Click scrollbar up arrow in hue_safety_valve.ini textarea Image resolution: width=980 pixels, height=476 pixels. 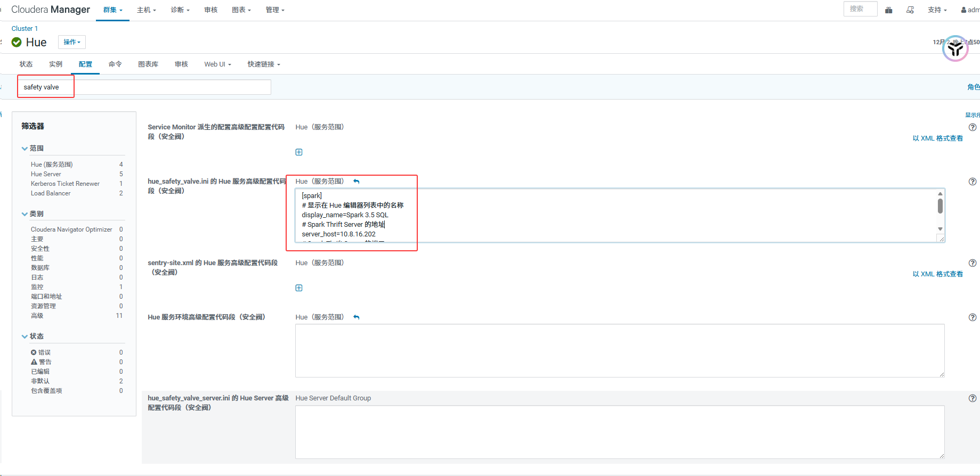pyautogui.click(x=940, y=194)
